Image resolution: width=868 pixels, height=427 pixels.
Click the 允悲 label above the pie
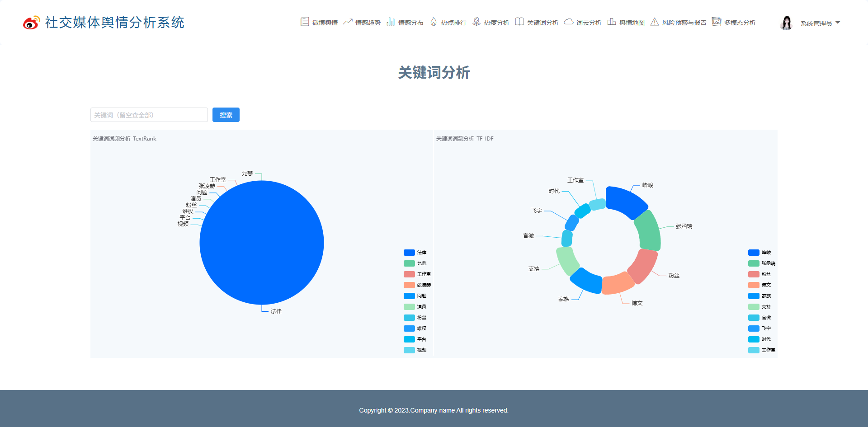coord(247,174)
